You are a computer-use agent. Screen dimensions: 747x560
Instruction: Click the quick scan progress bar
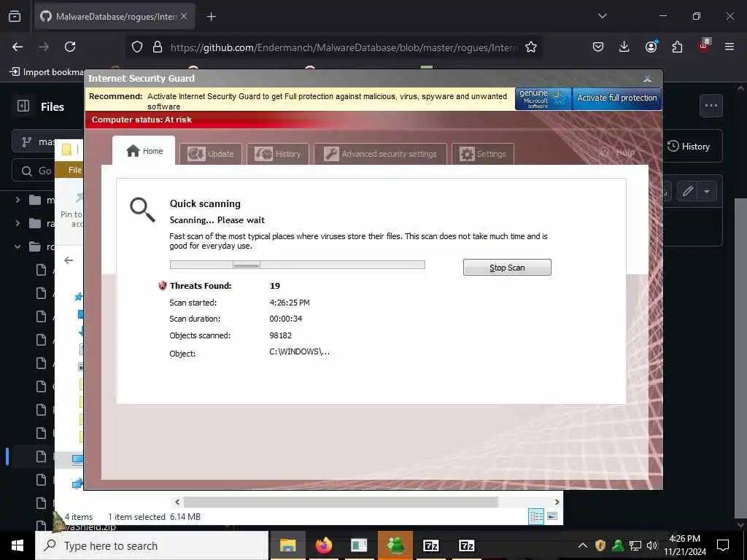[x=298, y=265]
